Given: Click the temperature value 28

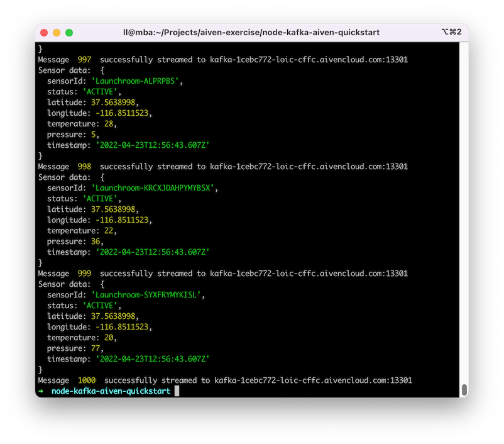Looking at the screenshot, I should pos(109,124).
